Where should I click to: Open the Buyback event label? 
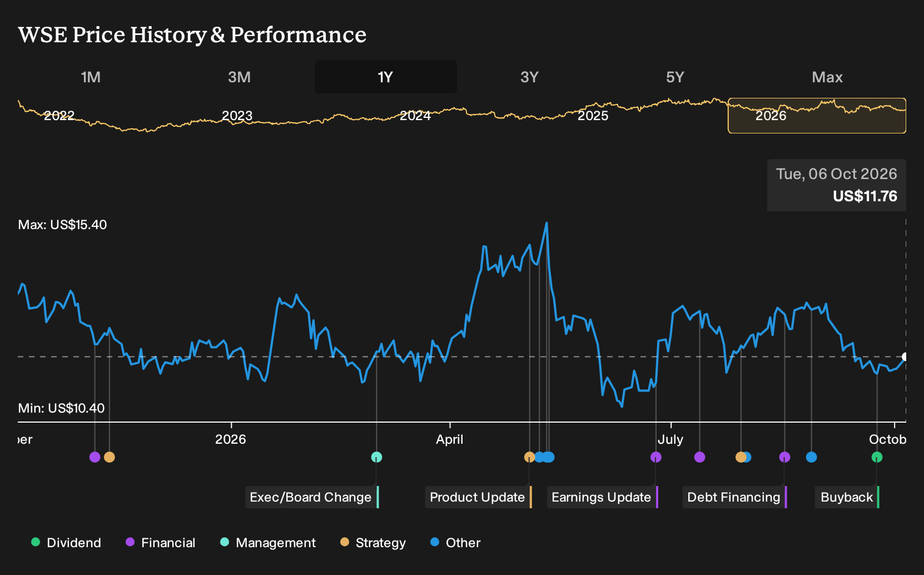847,497
